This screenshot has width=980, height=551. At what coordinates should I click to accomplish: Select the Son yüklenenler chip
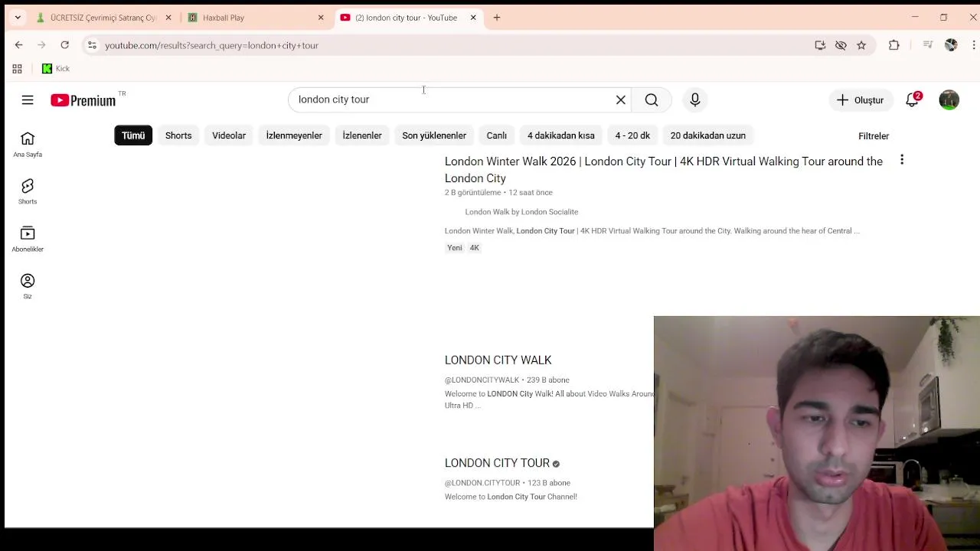tap(434, 135)
